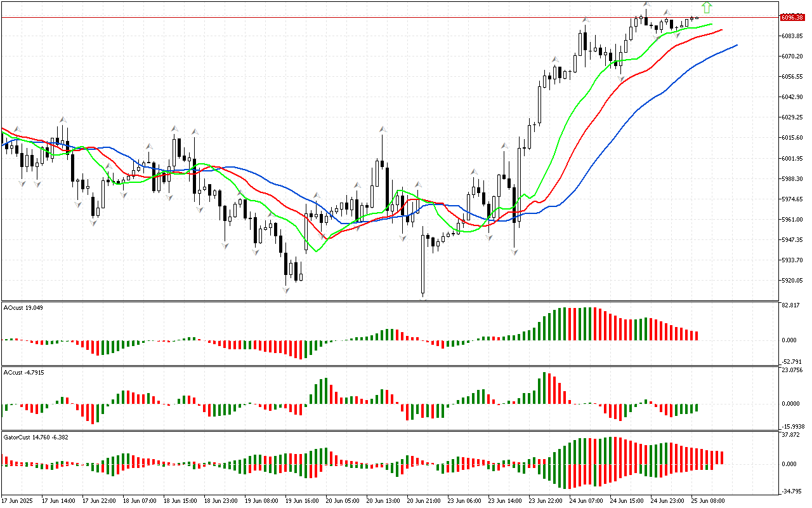Click the 82.817 AO scale maximum
The image size is (812, 508).
click(x=790, y=306)
